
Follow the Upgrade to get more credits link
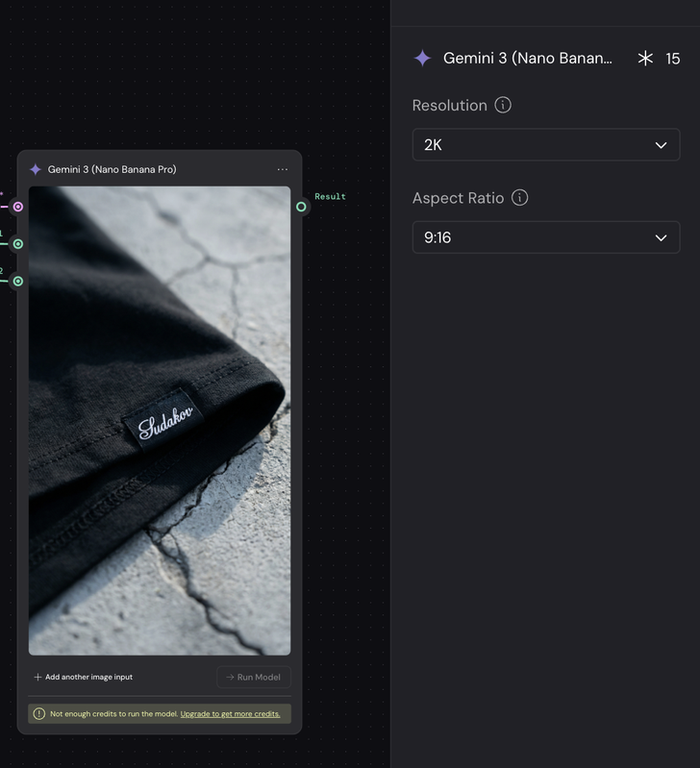click(230, 714)
